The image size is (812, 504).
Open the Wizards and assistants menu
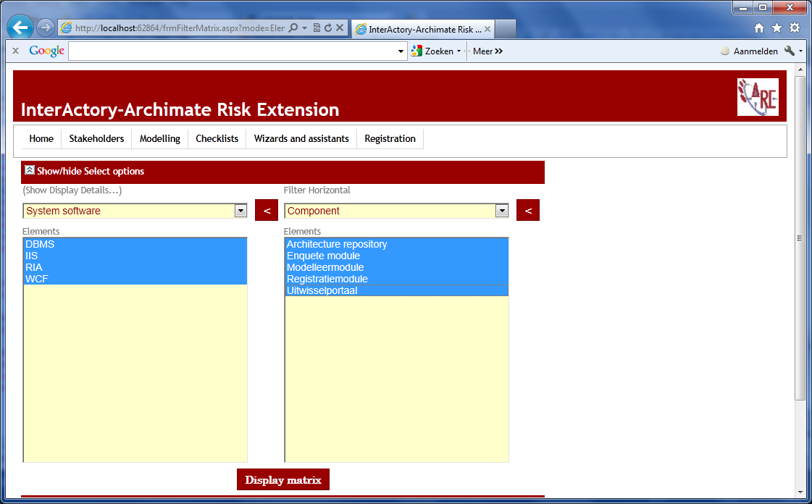[301, 138]
